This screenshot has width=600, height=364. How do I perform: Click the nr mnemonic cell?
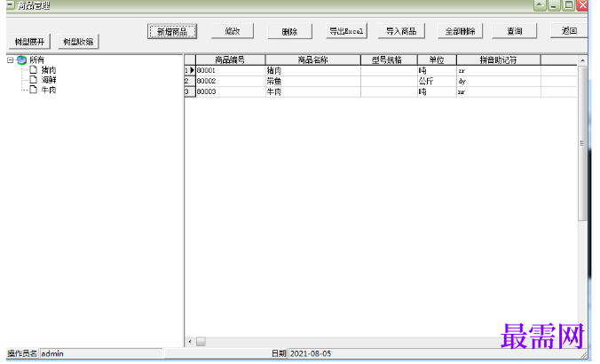(498, 91)
